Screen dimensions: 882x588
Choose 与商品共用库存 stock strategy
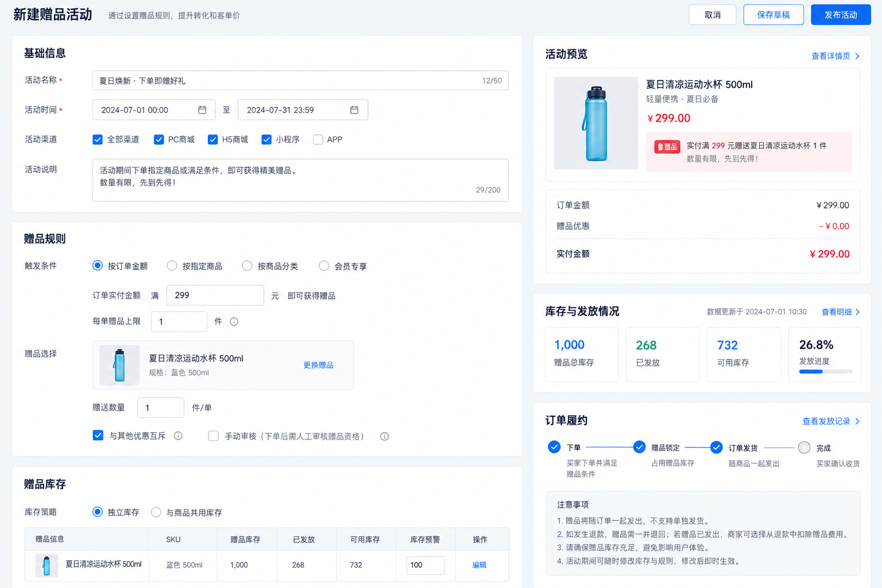[156, 512]
